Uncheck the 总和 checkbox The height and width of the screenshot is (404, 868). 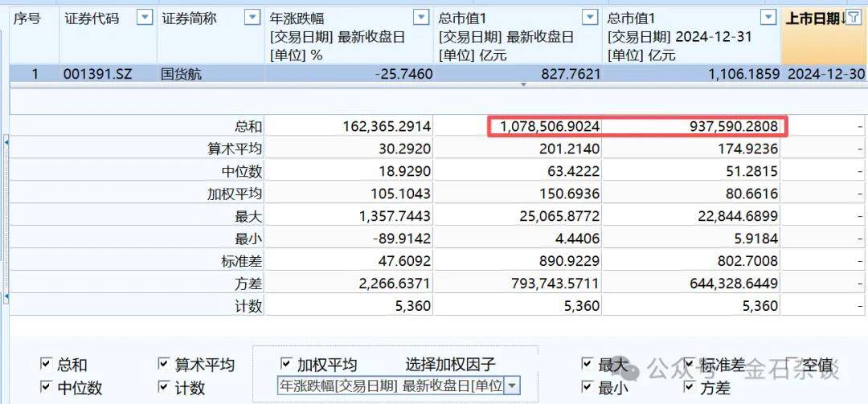click(46, 365)
